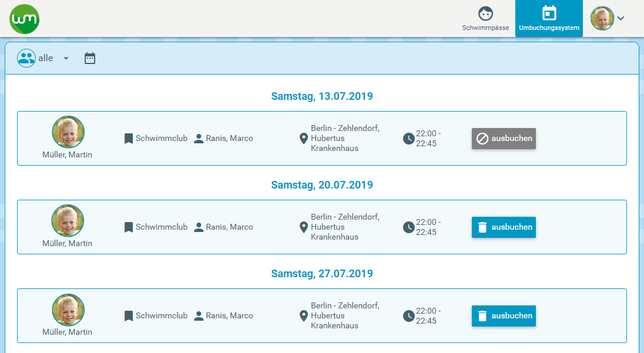Open the Schwimmpässe face icon
Viewport: 644px width, 353px height.
[x=485, y=14]
